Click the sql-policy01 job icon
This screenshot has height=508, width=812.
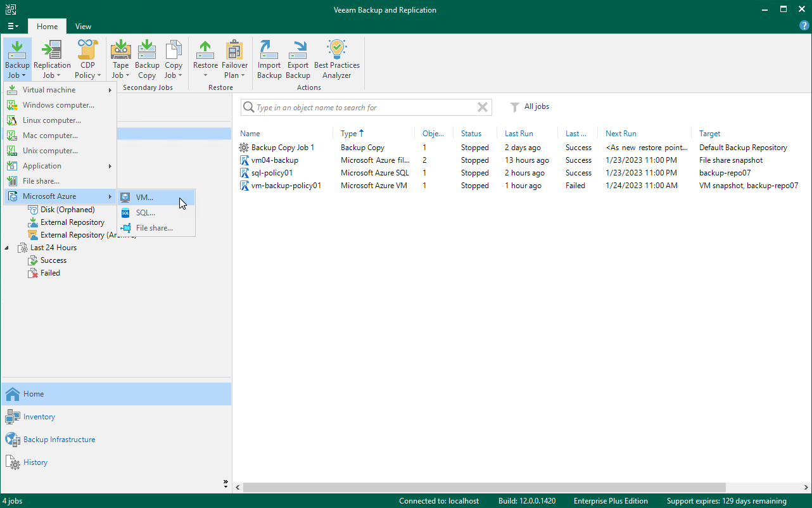[244, 173]
